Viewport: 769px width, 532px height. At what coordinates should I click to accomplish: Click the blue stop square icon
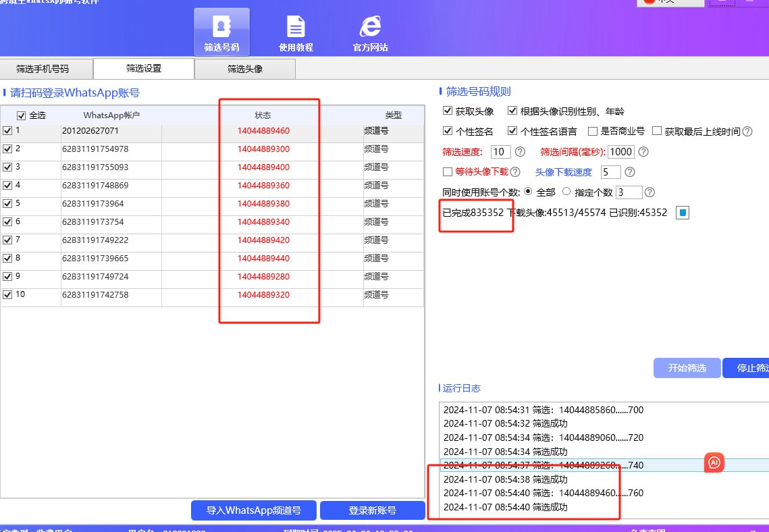click(683, 213)
